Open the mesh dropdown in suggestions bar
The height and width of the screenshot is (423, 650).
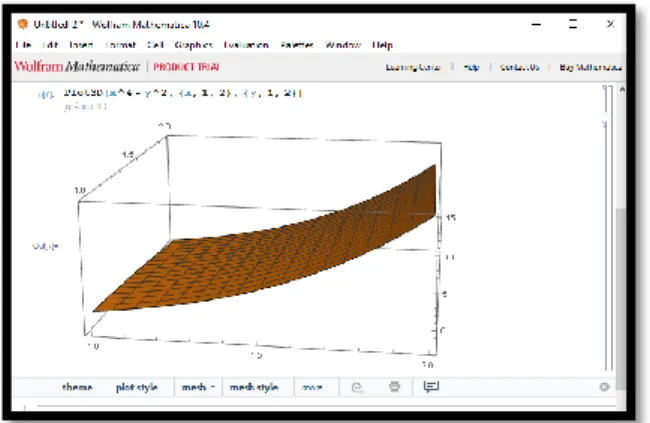pyautogui.click(x=198, y=387)
